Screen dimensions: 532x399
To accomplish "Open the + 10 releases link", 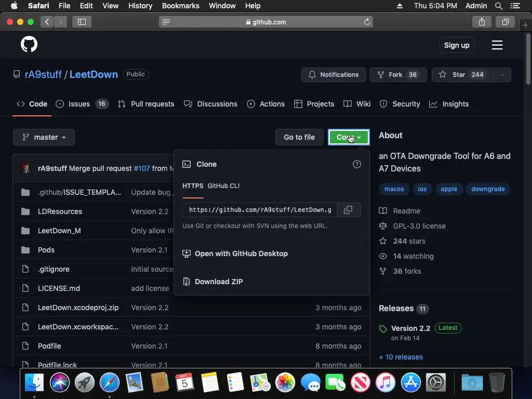I will point(401,357).
